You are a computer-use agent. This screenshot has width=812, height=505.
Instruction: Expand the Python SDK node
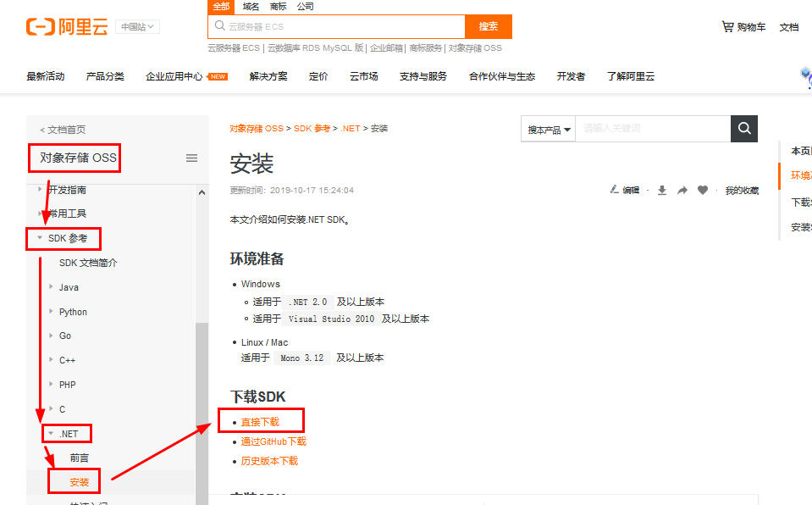(51, 311)
